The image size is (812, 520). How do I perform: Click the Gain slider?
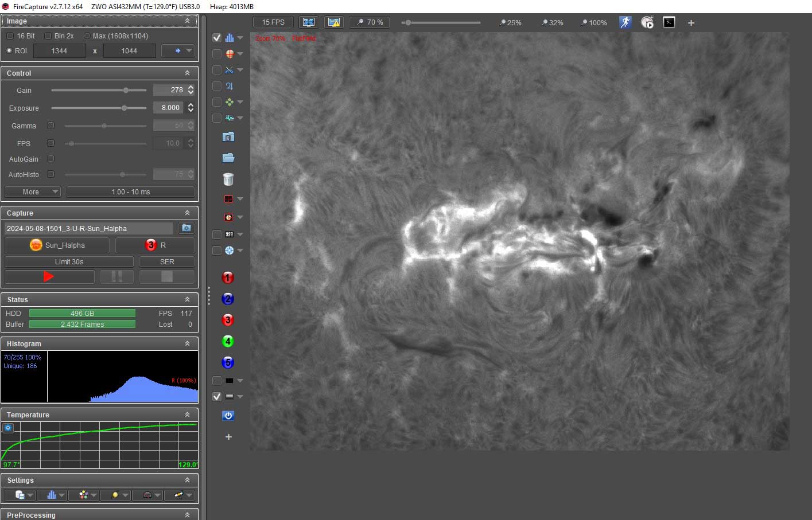99,90
